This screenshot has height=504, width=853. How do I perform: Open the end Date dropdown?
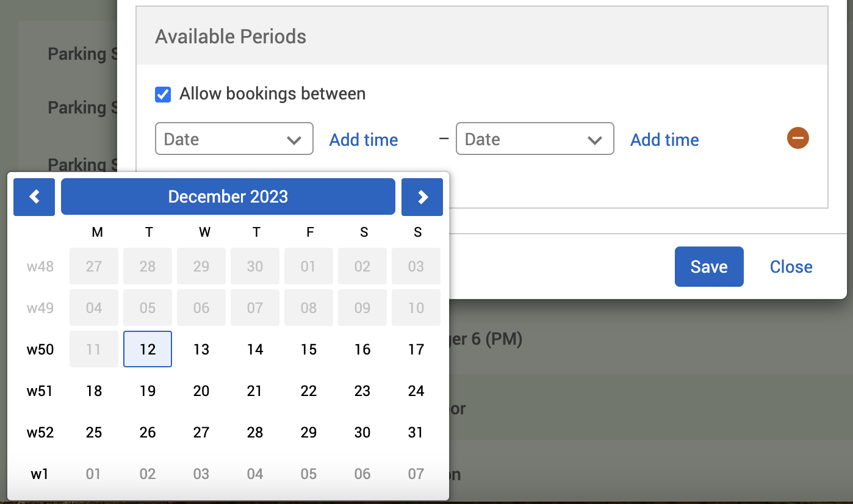[x=534, y=139]
